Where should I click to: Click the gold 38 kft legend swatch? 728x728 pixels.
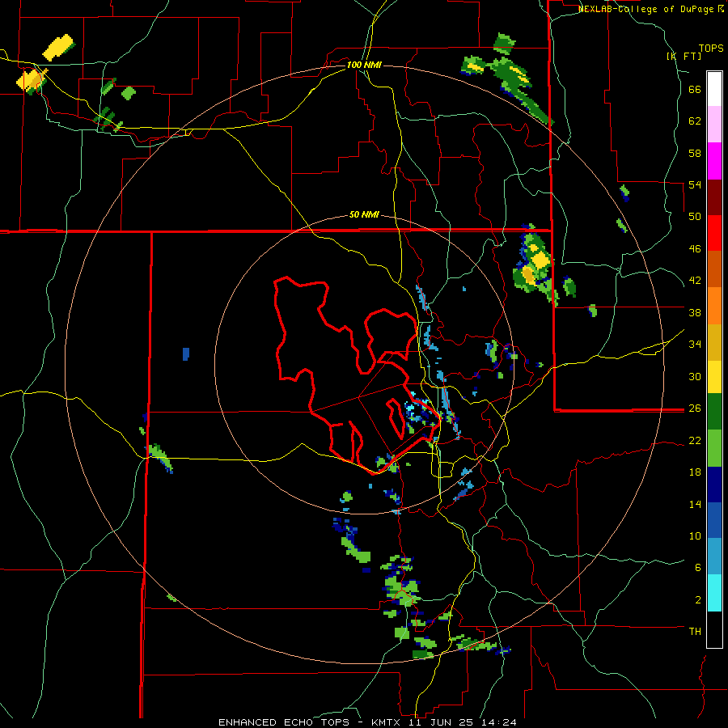click(x=714, y=342)
